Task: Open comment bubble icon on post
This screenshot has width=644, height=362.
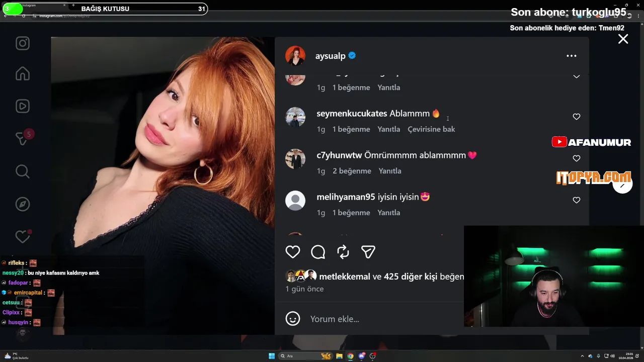Action: point(317,251)
